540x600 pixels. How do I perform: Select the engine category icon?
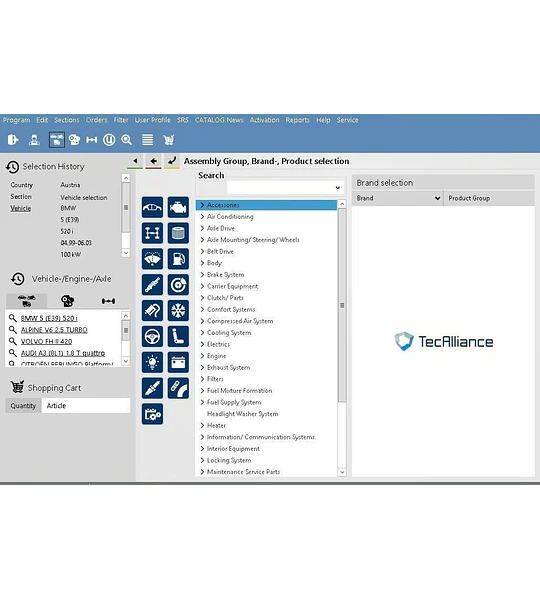(x=178, y=207)
